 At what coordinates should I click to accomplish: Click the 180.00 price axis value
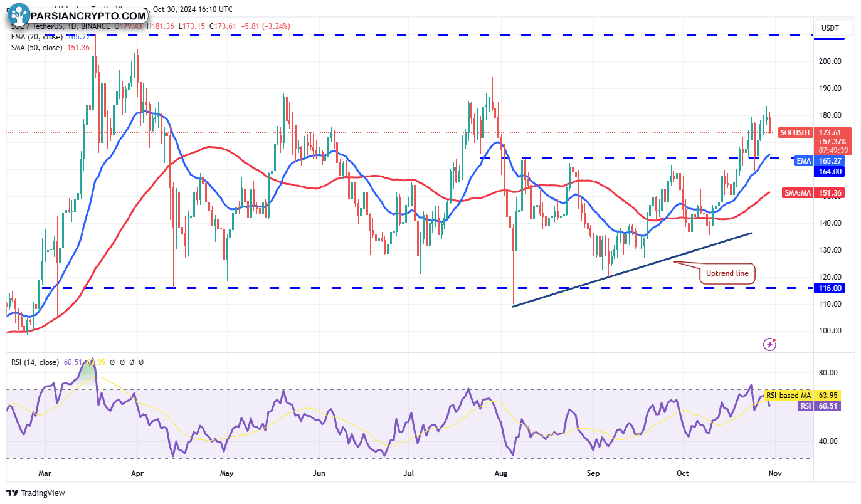[x=830, y=115]
